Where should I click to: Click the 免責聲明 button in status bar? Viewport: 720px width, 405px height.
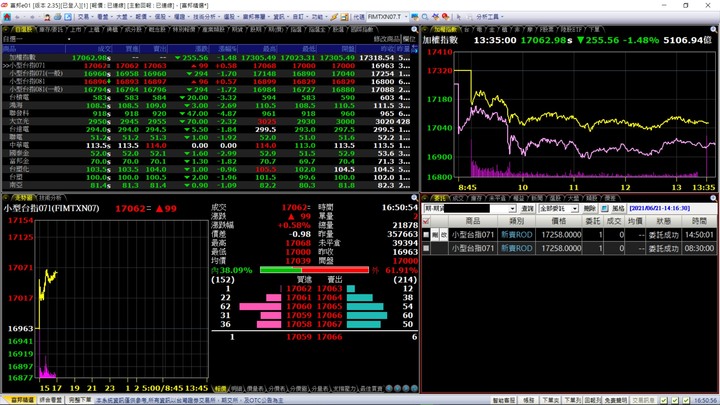pyautogui.click(x=616, y=400)
